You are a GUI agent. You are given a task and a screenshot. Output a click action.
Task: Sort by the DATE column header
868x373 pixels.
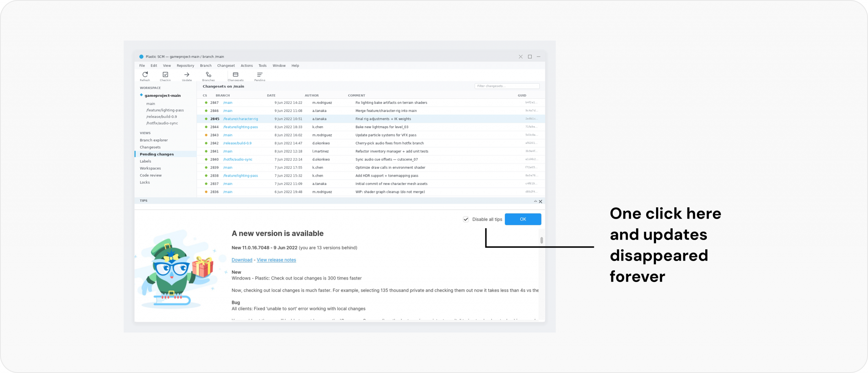click(x=271, y=95)
